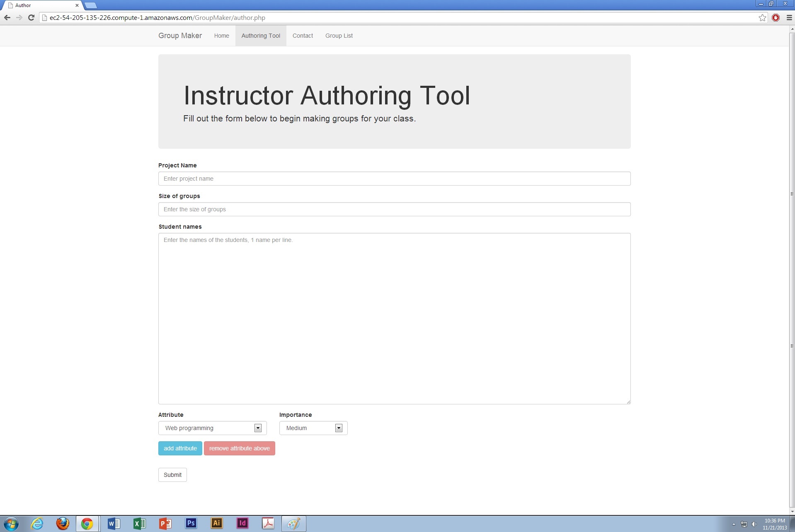Open the Chrome menu icon
The image size is (795, 532).
coord(789,17)
